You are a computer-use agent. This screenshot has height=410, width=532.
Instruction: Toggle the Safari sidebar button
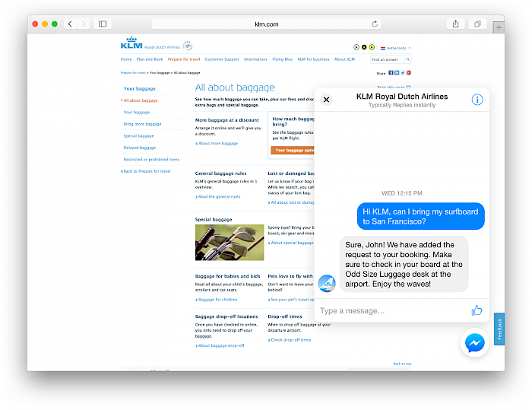click(x=103, y=24)
